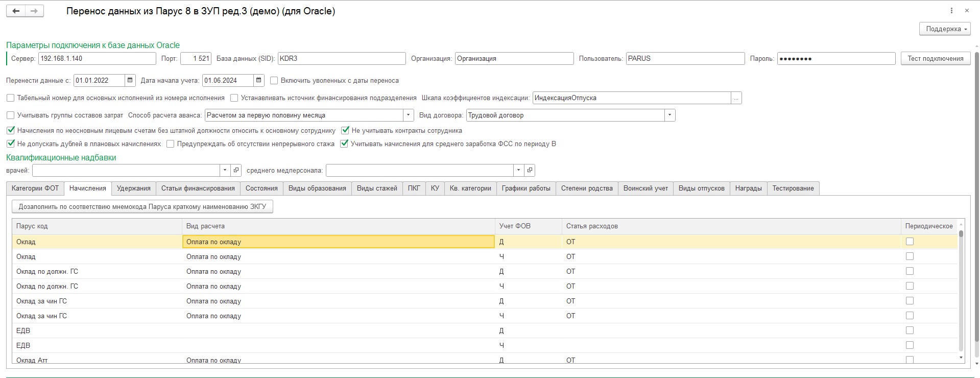
Task: Click 'Пользователь' field with PARUS
Action: (685, 59)
